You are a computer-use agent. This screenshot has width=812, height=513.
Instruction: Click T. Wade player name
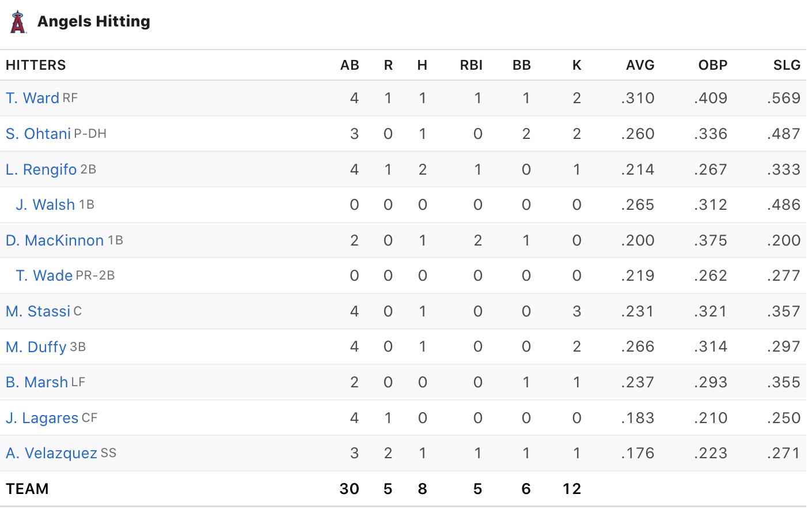tap(44, 276)
